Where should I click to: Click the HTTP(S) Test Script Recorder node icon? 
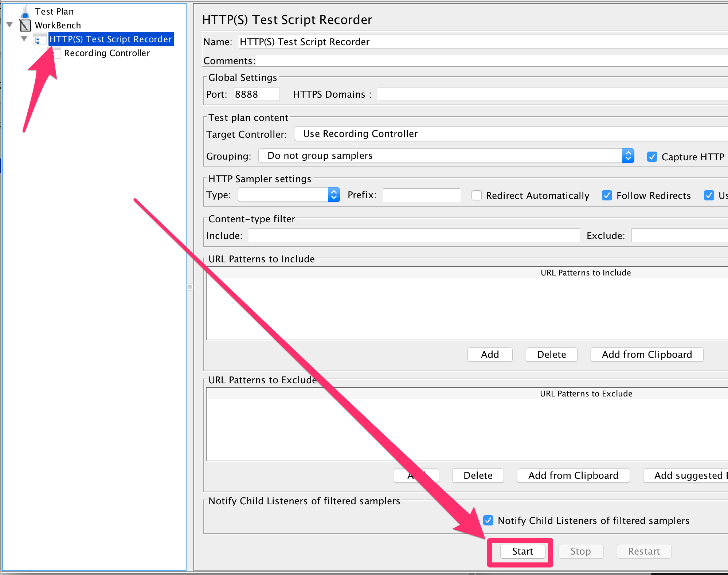click(39, 39)
